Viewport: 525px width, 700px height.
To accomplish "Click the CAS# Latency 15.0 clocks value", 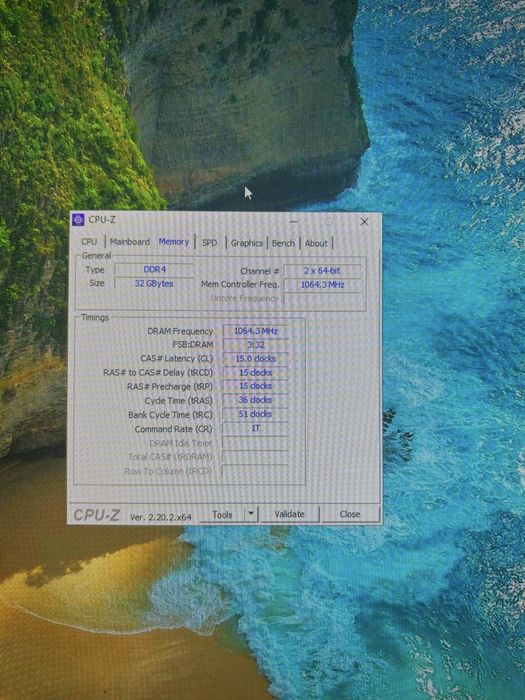I will (255, 358).
